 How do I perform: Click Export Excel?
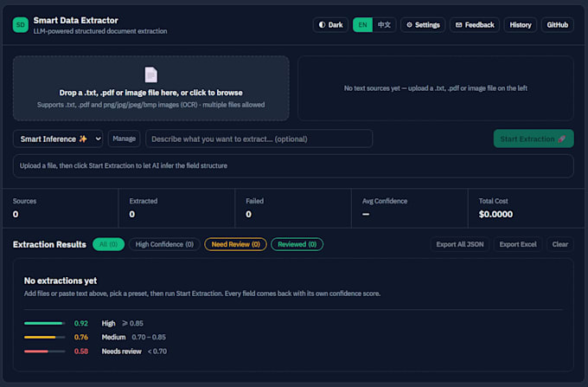tap(518, 244)
